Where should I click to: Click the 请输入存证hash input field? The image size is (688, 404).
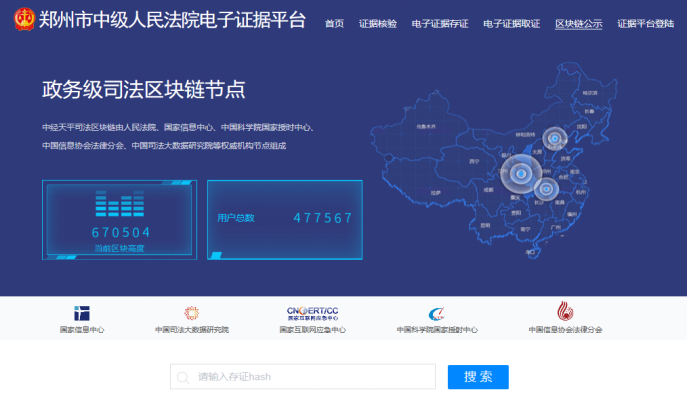pyautogui.click(x=303, y=376)
